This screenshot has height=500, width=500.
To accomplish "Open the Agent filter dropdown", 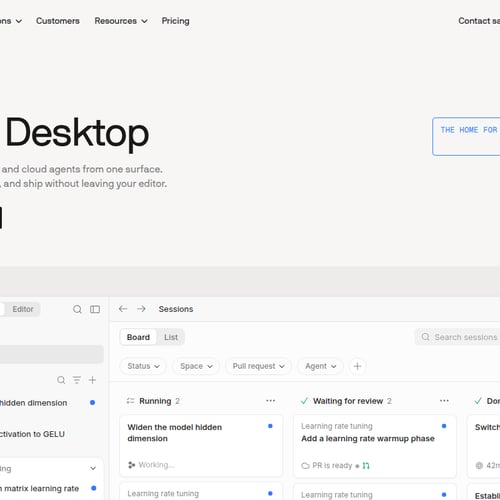I will pyautogui.click(x=320, y=366).
